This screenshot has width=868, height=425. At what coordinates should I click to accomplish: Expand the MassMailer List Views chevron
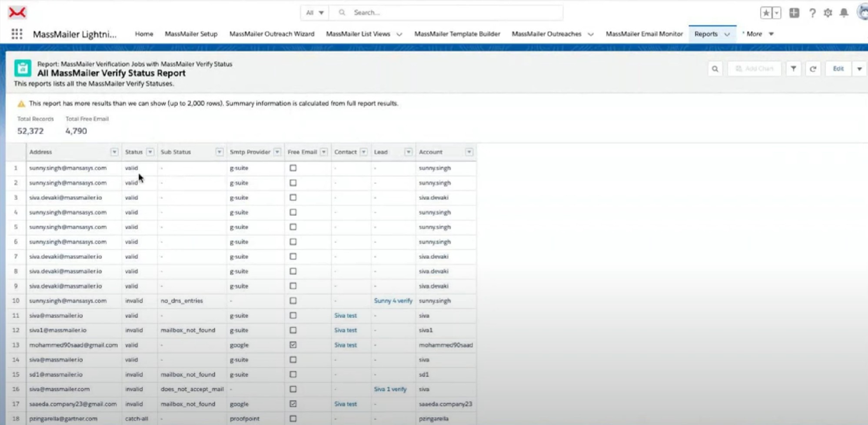(x=399, y=34)
